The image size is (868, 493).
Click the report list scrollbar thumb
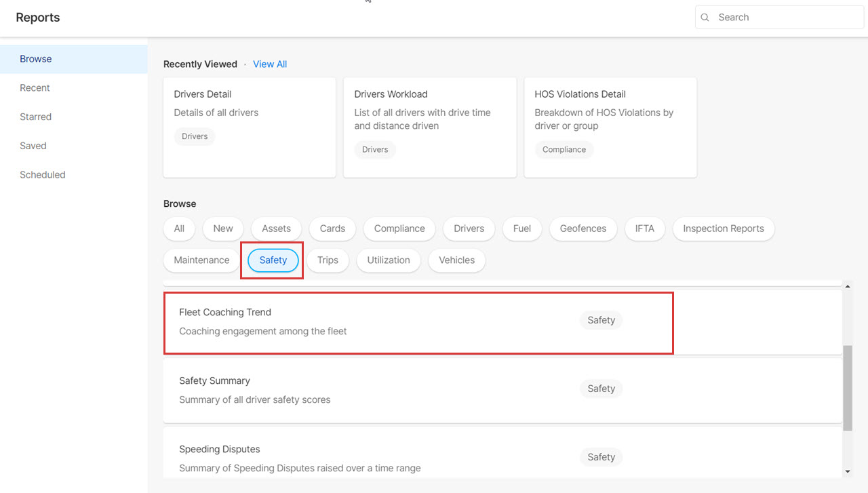(848, 388)
